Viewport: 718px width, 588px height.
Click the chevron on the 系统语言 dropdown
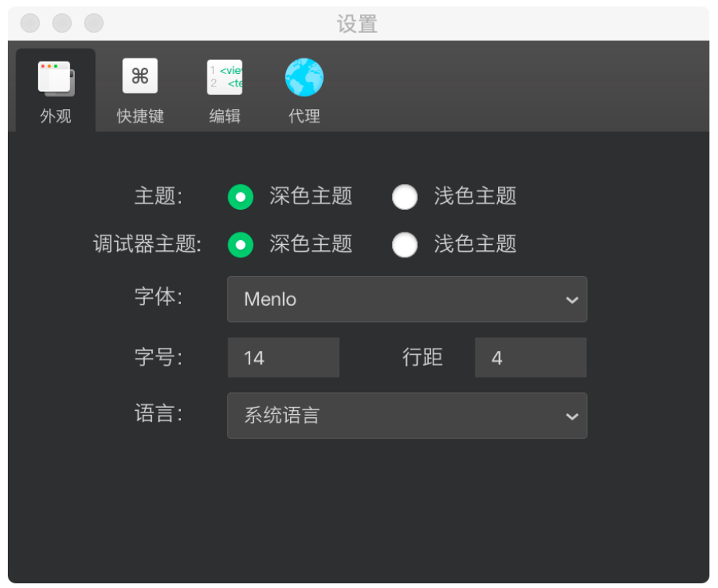pyautogui.click(x=571, y=416)
